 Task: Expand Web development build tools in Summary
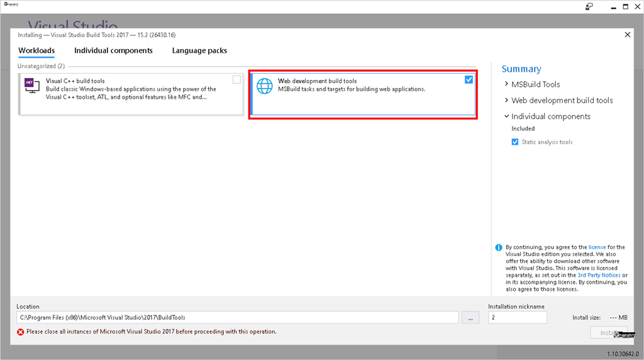point(506,100)
